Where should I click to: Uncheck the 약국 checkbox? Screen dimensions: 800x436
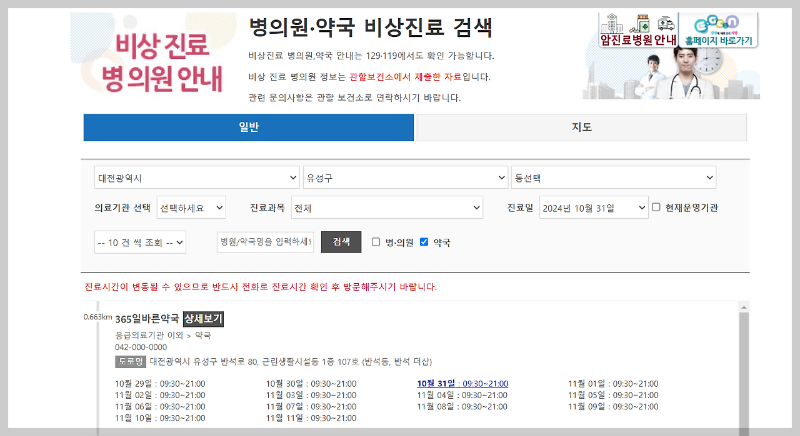click(x=424, y=242)
